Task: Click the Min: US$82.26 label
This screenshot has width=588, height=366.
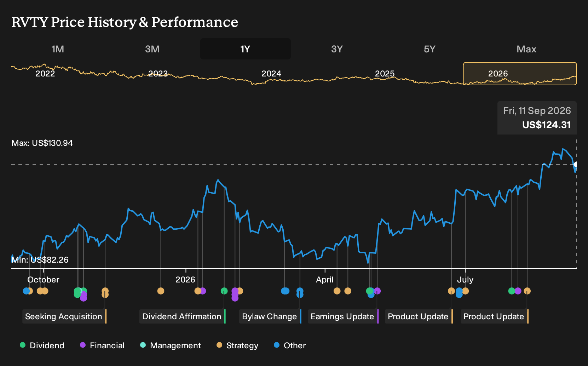Action: [40, 260]
